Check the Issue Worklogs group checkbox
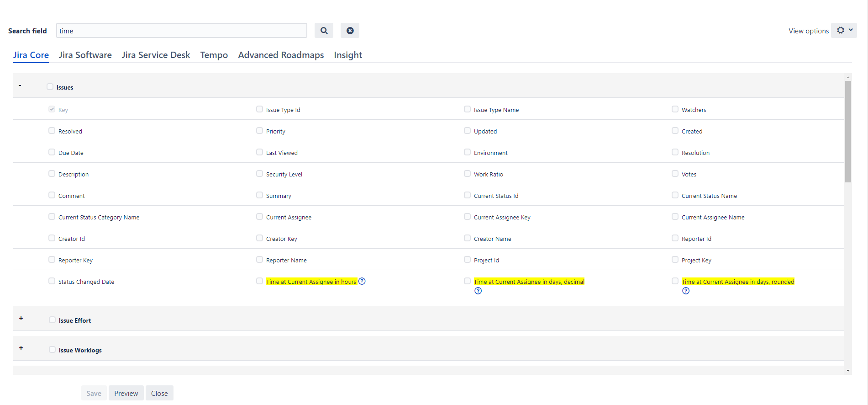Screen dimensions: 868x405 pyautogui.click(x=53, y=349)
